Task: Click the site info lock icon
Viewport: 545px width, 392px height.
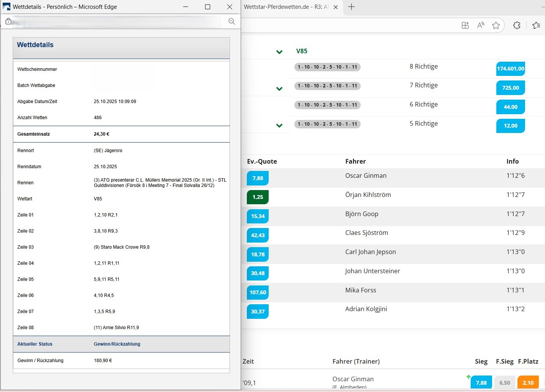Action: [x=8, y=21]
